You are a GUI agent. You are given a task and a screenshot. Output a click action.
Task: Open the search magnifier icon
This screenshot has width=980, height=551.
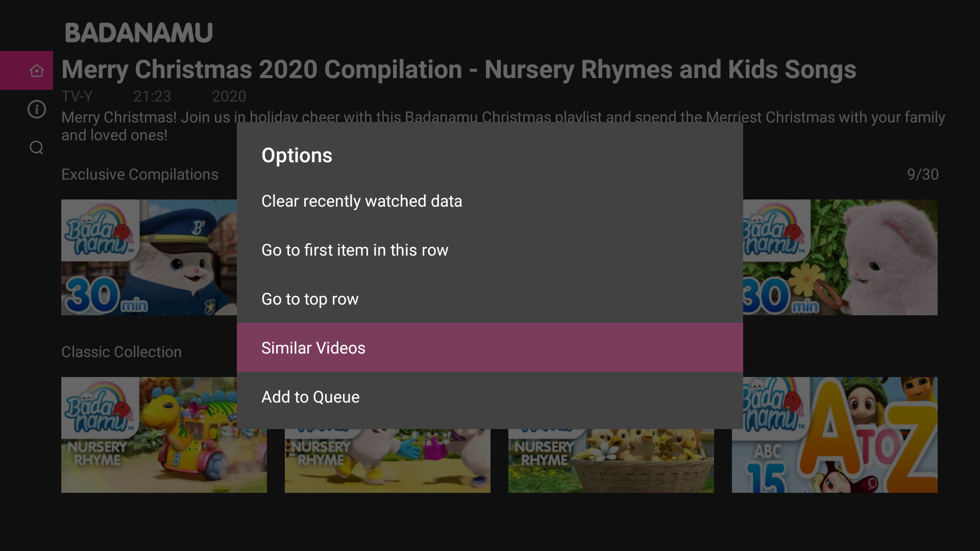pos(36,148)
